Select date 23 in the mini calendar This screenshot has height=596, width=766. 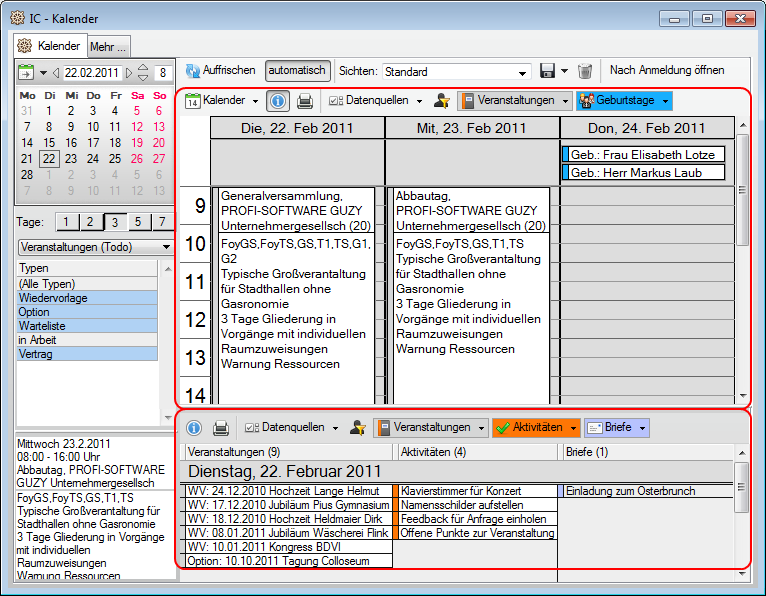(70, 159)
